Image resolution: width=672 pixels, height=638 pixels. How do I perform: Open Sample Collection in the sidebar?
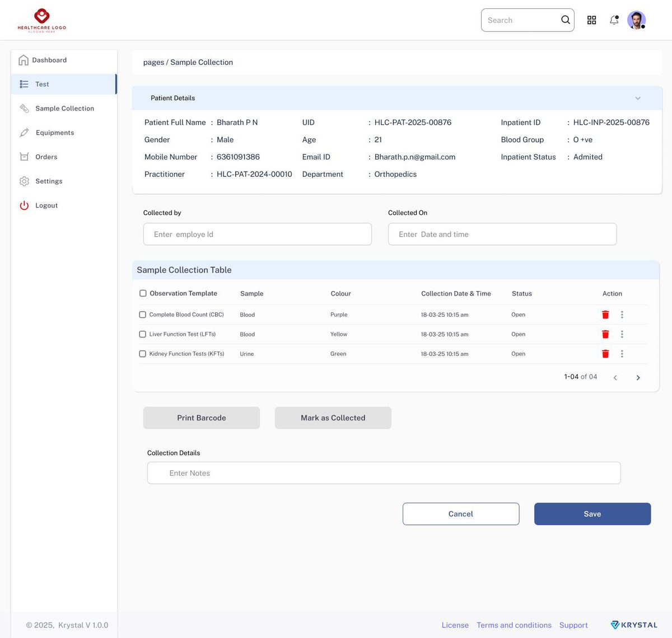[x=64, y=109]
